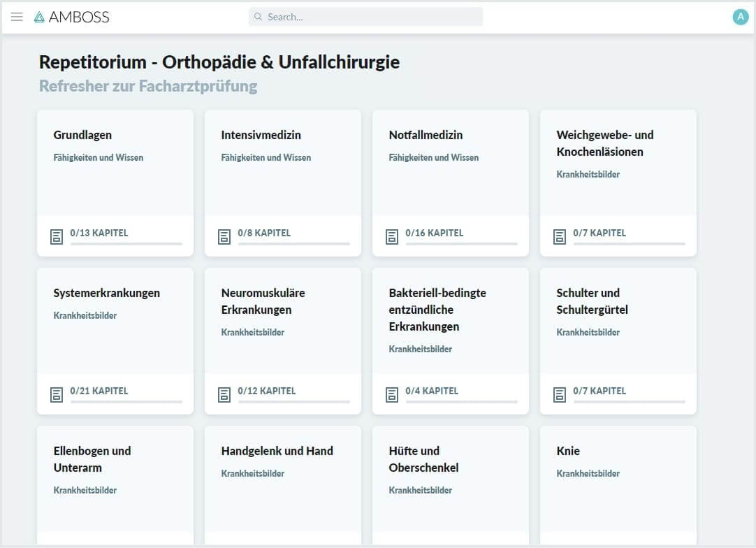Click the chapter icon in Notfallmedizin card

[392, 237]
